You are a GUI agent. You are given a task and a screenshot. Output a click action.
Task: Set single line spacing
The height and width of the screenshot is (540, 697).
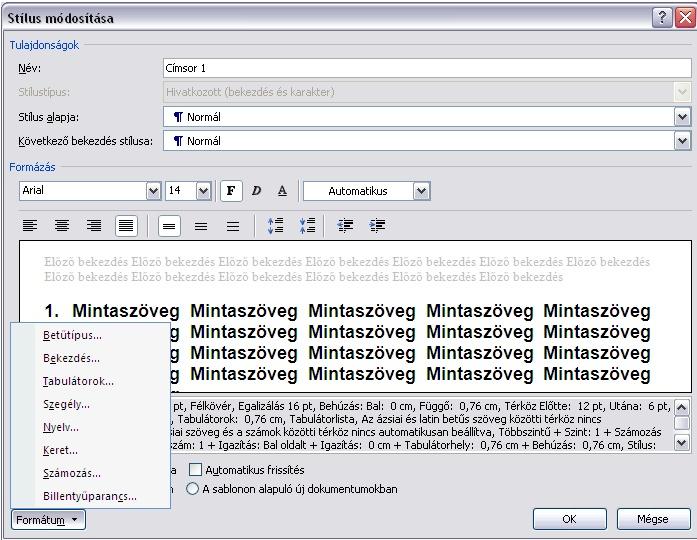[x=169, y=226]
